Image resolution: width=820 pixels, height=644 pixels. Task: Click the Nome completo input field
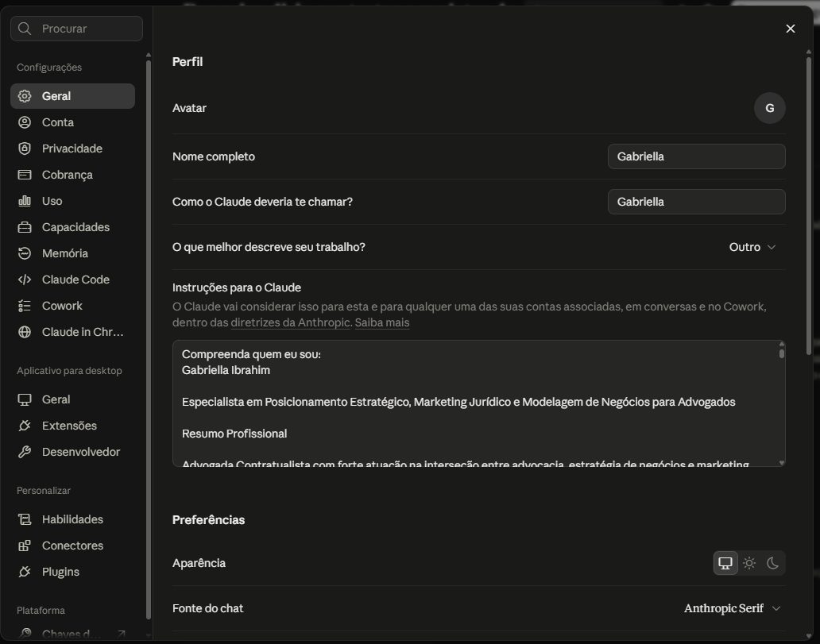pos(696,156)
